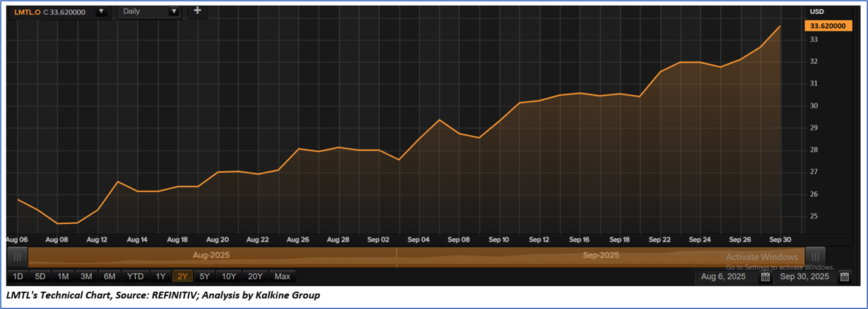Click the plus button to add indicator

pyautogui.click(x=198, y=11)
